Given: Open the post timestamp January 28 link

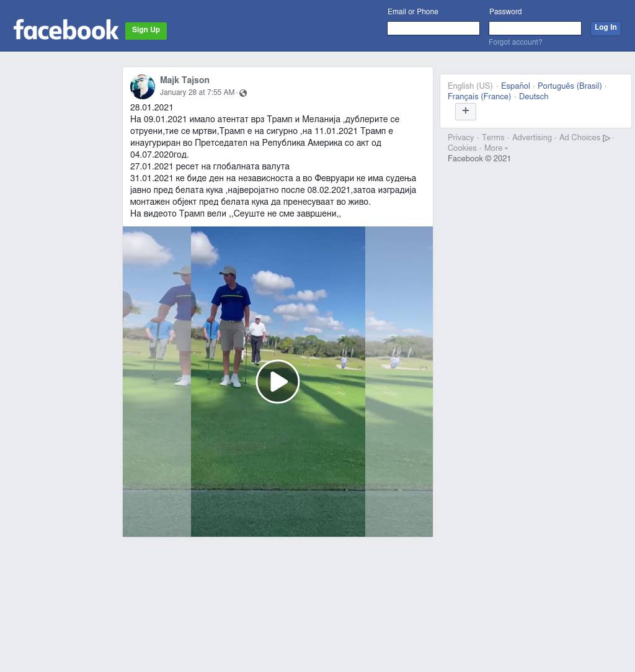Looking at the screenshot, I should click(x=197, y=92).
